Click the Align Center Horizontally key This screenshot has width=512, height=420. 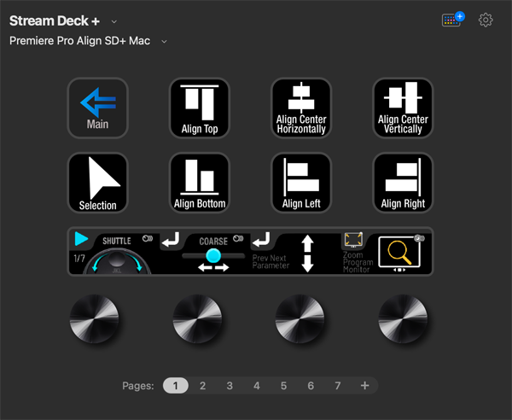[x=301, y=108]
